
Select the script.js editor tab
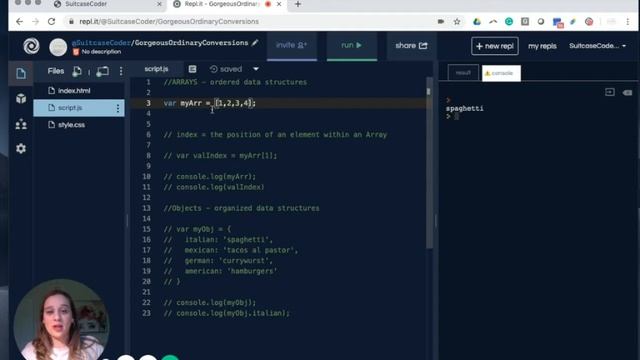click(156, 69)
